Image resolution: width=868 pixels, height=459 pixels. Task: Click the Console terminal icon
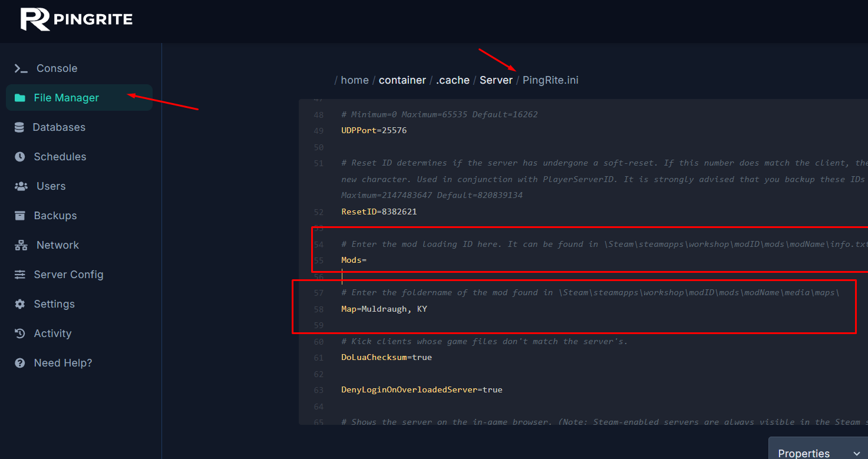[21, 69]
